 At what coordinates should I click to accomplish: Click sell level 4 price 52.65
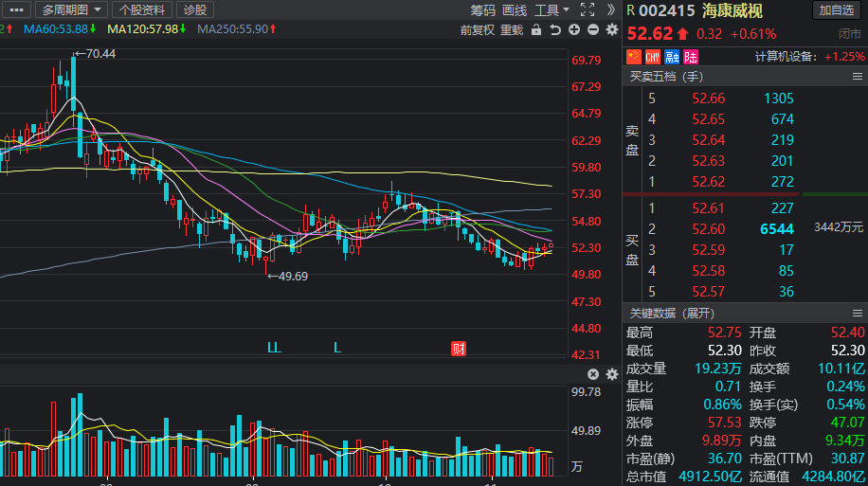(x=708, y=119)
